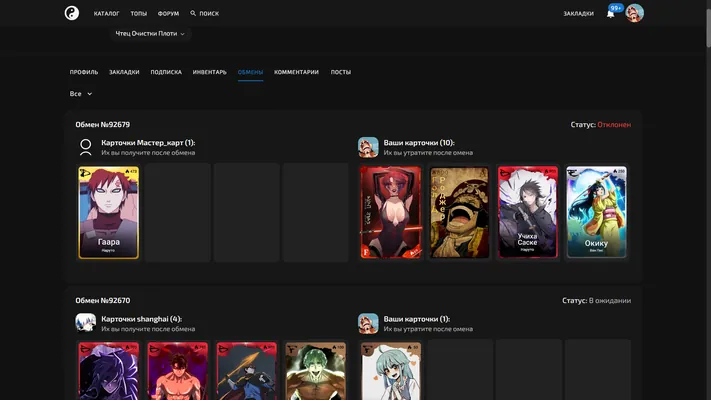
Task: Select the Учиха Саске card
Action: [x=528, y=212]
